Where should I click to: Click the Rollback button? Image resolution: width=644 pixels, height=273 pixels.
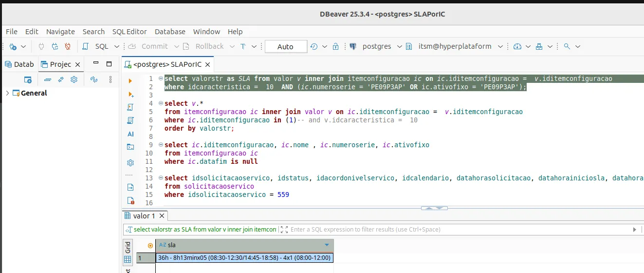203,46
